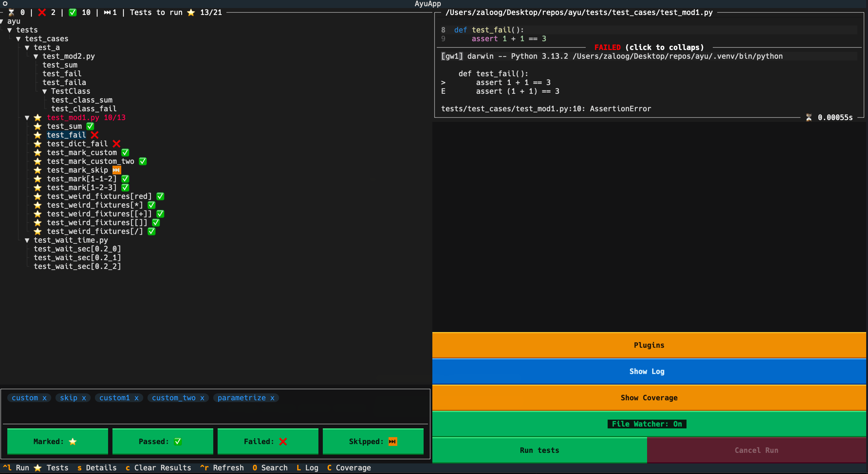868x474 pixels.
Task: Collapse the TestClass tree node
Action: (x=45, y=91)
